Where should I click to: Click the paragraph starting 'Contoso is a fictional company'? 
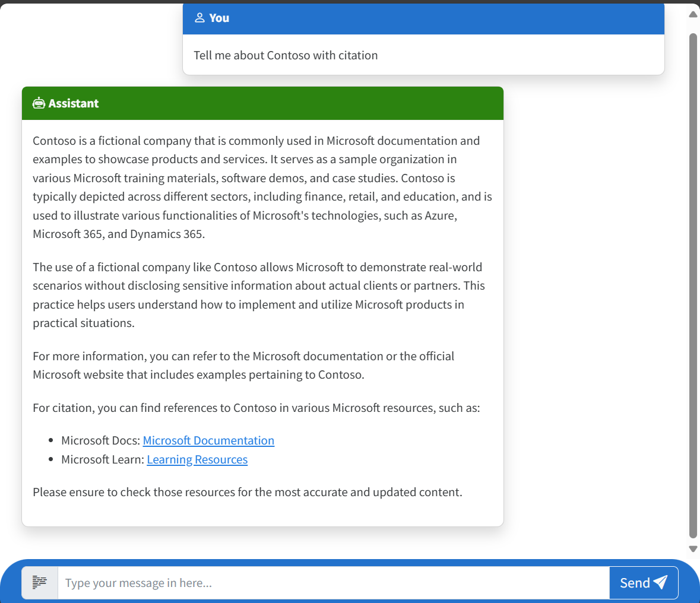(262, 188)
